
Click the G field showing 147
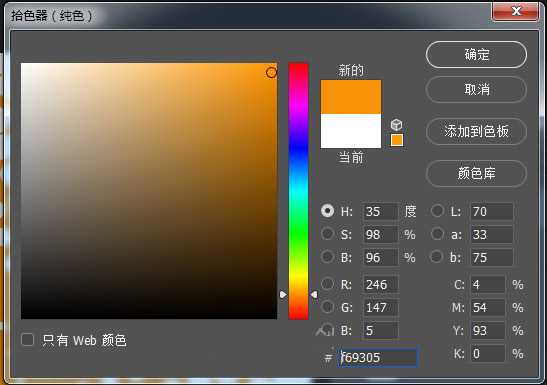click(380, 308)
